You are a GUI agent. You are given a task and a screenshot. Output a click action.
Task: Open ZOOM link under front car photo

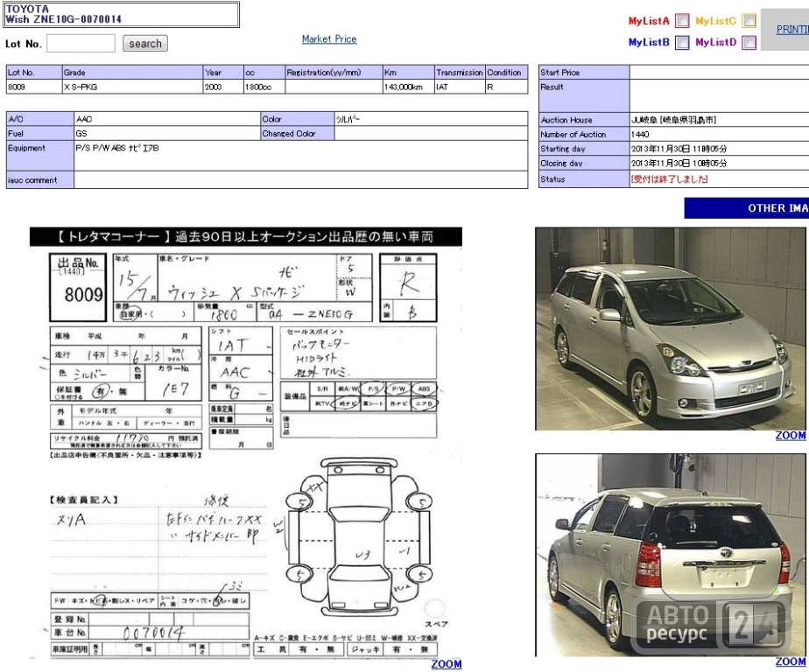791,435
